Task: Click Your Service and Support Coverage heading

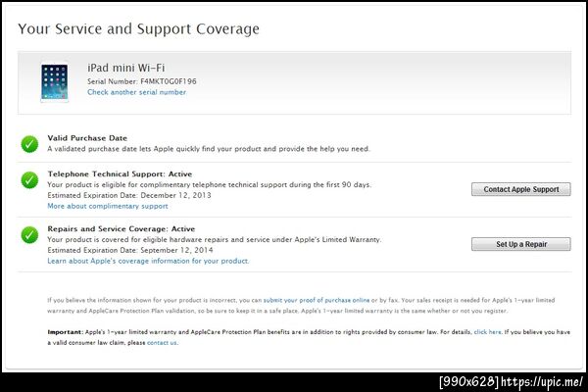Action: 138,28
